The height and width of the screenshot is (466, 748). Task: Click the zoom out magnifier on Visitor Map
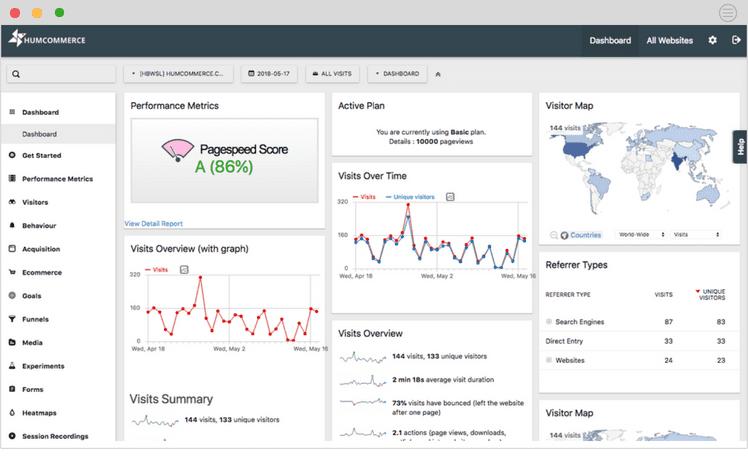[x=554, y=235]
